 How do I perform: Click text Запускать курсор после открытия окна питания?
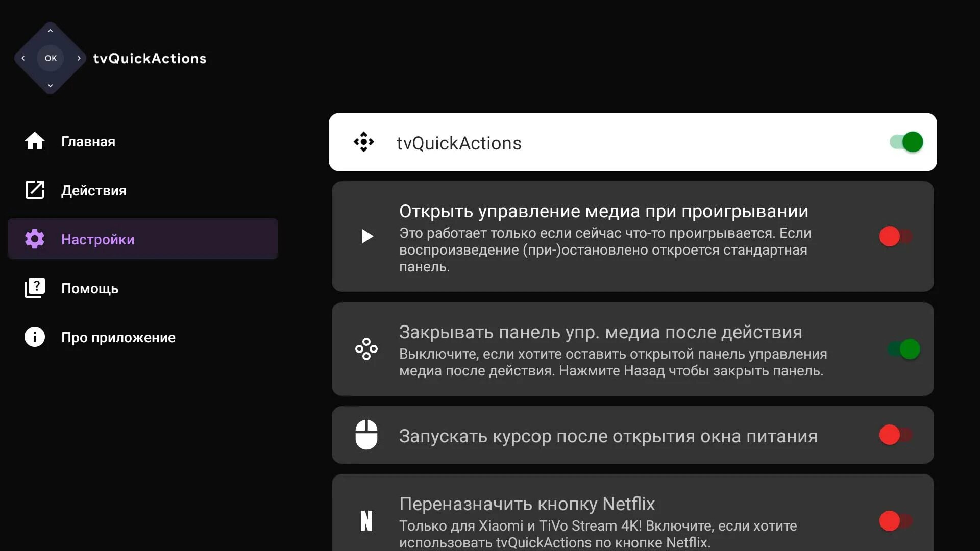click(608, 436)
